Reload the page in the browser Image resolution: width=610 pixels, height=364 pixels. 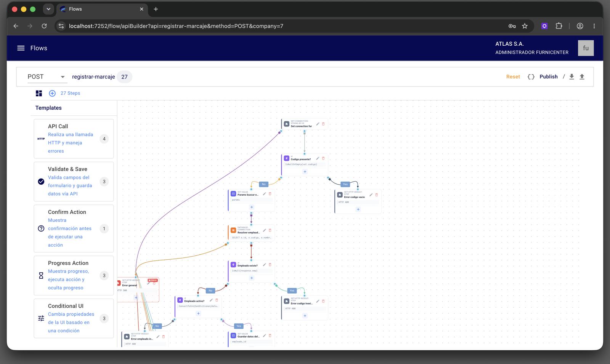click(x=44, y=26)
